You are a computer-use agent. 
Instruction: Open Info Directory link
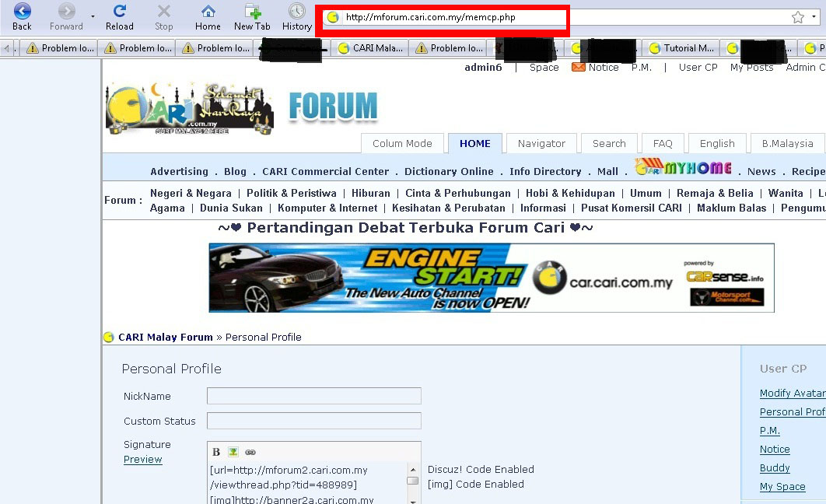545,171
